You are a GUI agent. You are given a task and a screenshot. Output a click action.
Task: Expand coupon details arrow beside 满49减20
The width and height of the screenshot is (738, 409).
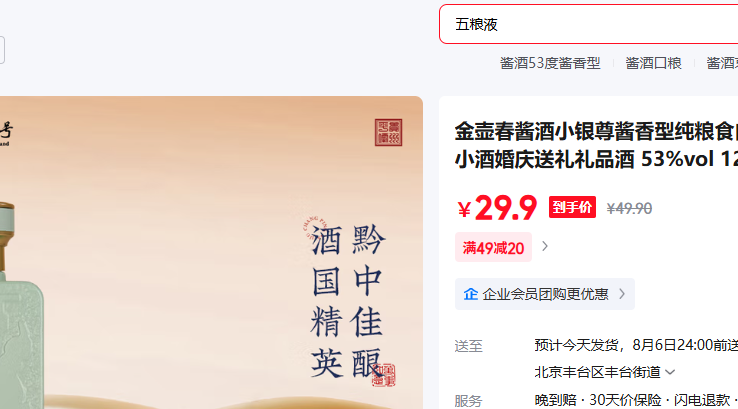click(x=545, y=247)
